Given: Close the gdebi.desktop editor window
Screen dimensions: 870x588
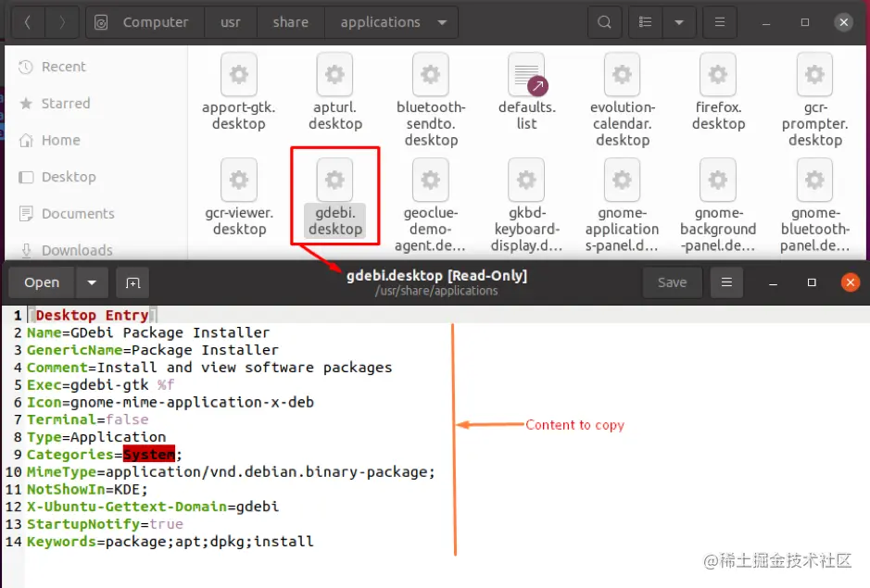Looking at the screenshot, I should (x=850, y=282).
